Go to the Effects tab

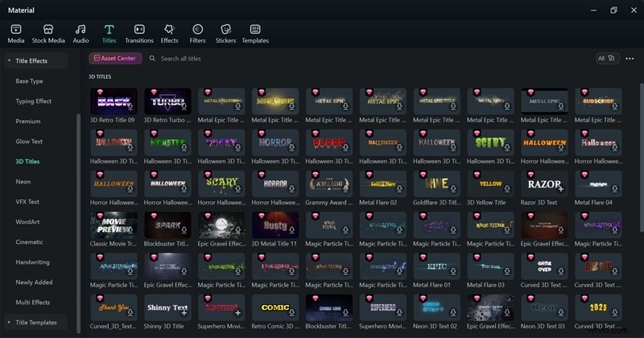click(169, 34)
